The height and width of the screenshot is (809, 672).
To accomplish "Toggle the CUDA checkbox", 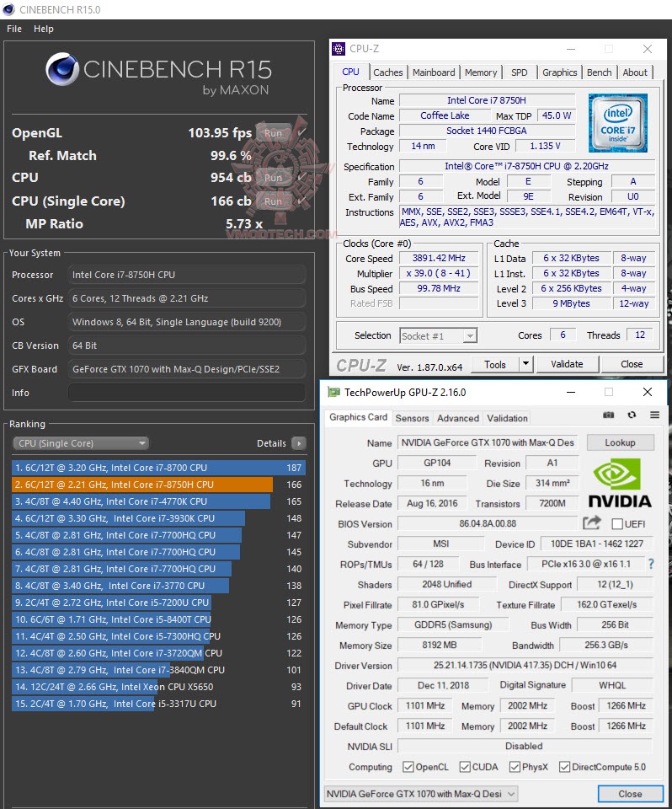I will (465, 767).
